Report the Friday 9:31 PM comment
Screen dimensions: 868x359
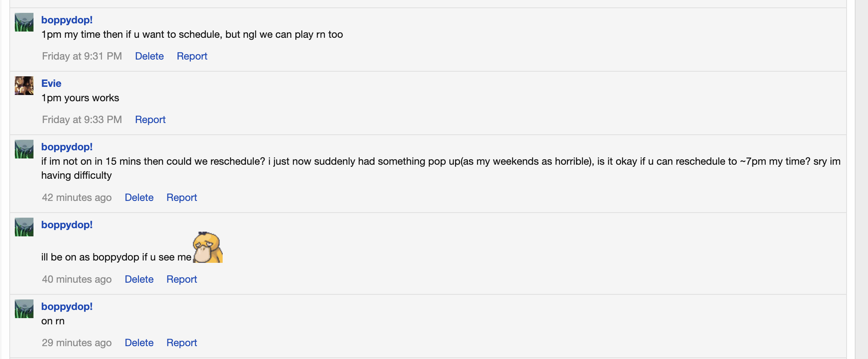coord(192,56)
